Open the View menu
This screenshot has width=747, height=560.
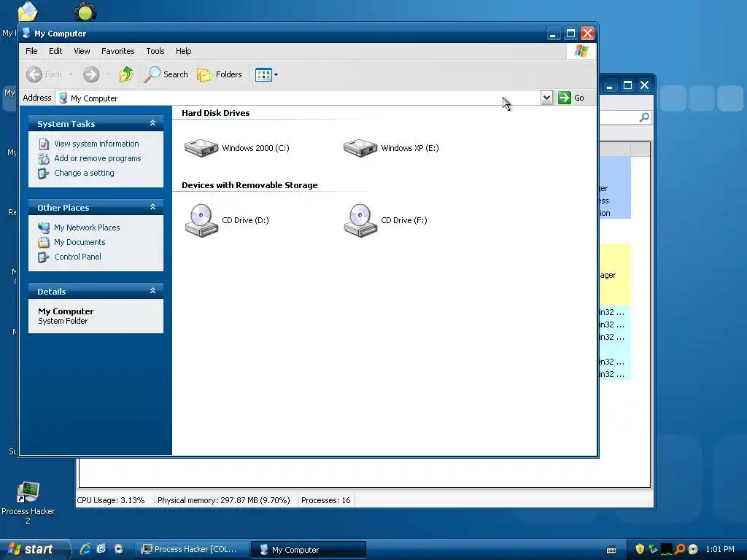[x=82, y=51]
